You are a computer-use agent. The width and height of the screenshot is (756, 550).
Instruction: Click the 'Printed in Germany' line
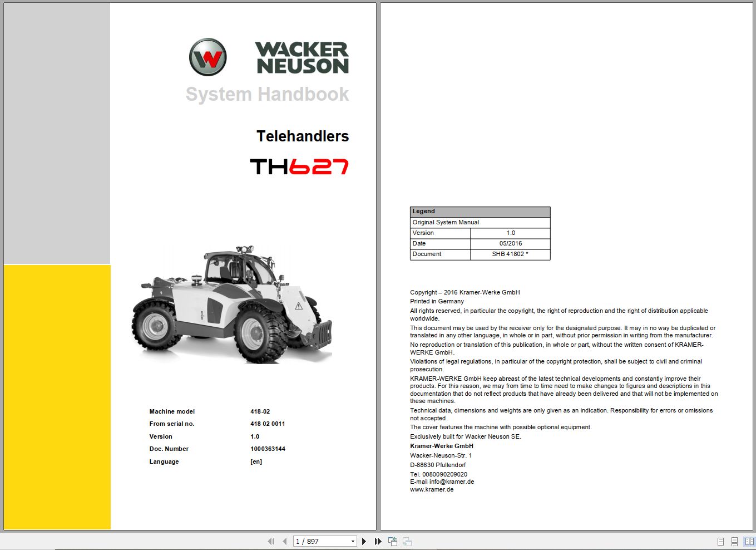click(437, 301)
